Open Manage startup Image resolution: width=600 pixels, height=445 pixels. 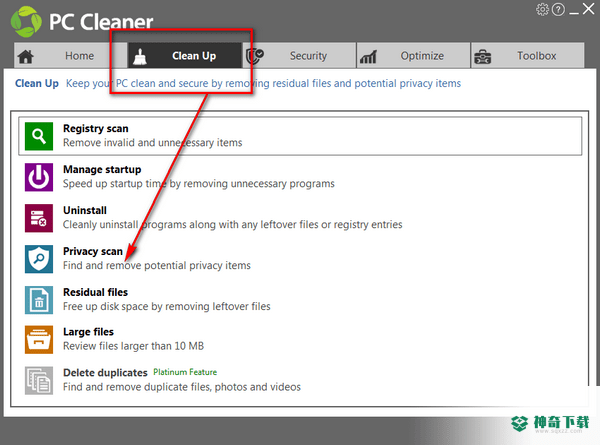[300, 177]
